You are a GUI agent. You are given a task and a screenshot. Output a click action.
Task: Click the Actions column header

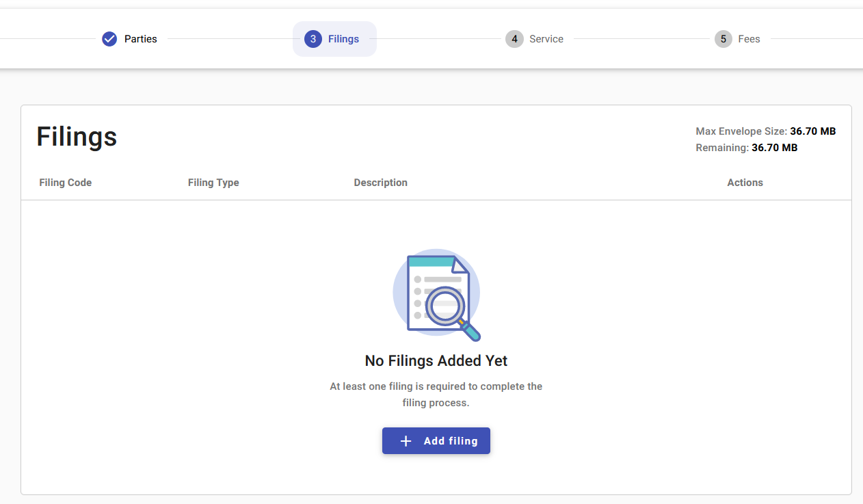pyautogui.click(x=744, y=183)
